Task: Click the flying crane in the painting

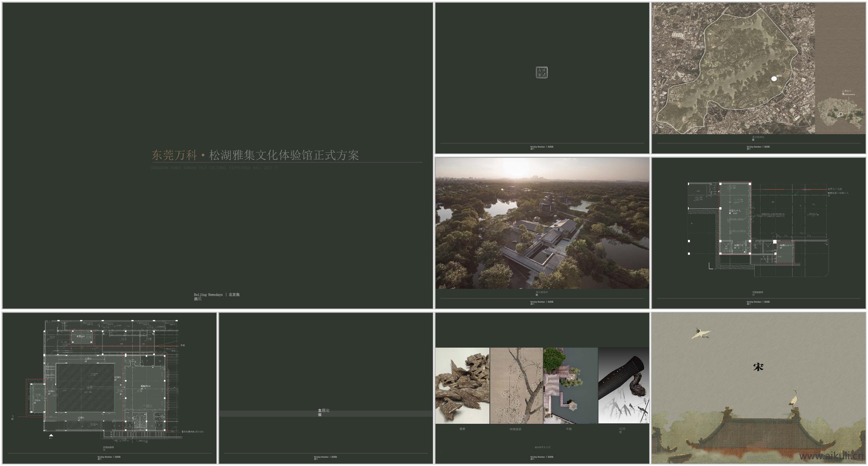Action: 701,333
